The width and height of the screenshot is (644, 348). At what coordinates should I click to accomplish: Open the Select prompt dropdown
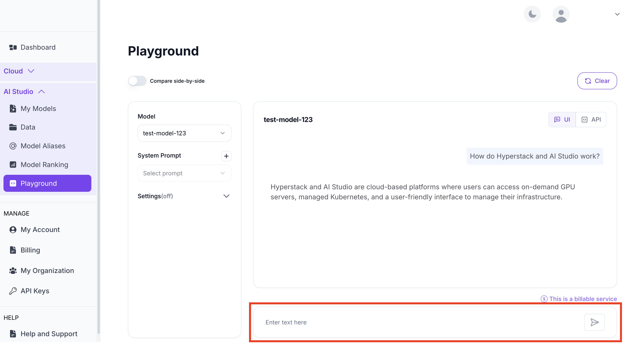click(184, 173)
